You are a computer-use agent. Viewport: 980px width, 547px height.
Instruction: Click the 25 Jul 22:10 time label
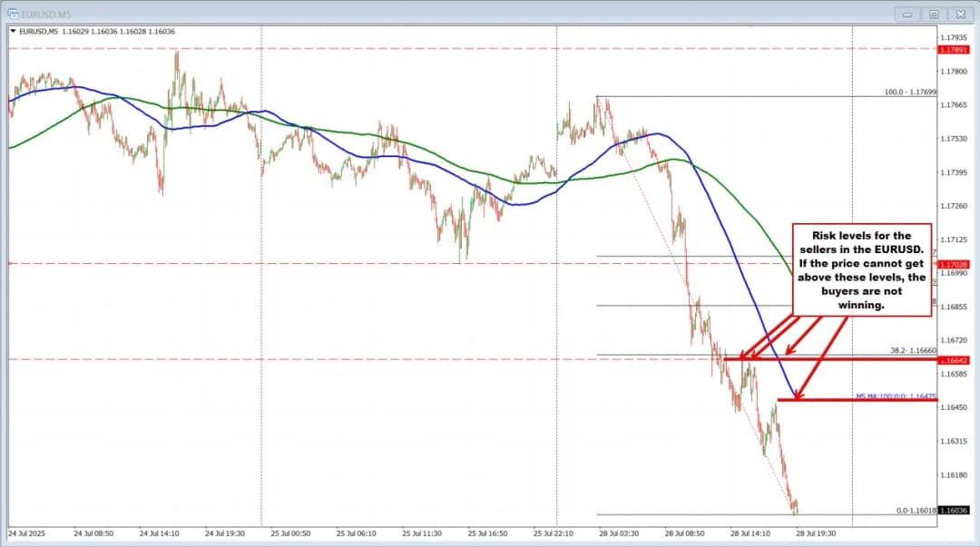[x=553, y=533]
